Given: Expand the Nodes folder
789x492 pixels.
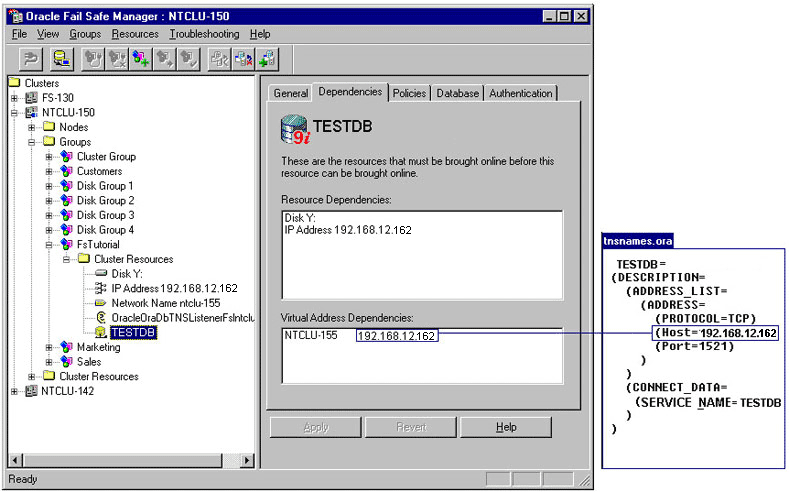Looking at the screenshot, I should pyautogui.click(x=32, y=127).
